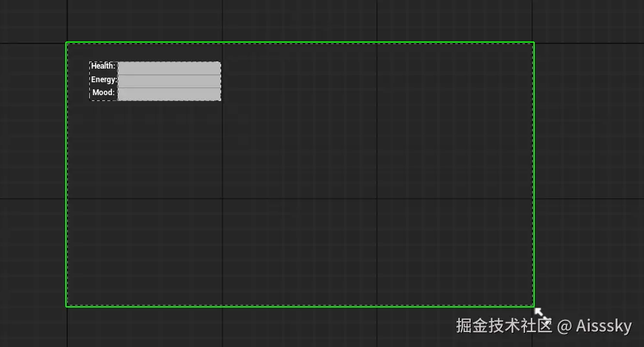Image resolution: width=644 pixels, height=347 pixels.
Task: Click the bottom-left corner of green canvas
Action: point(67,306)
